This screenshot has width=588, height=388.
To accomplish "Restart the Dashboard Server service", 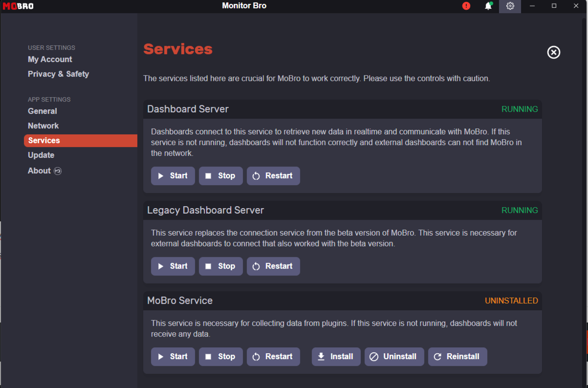I will click(273, 176).
